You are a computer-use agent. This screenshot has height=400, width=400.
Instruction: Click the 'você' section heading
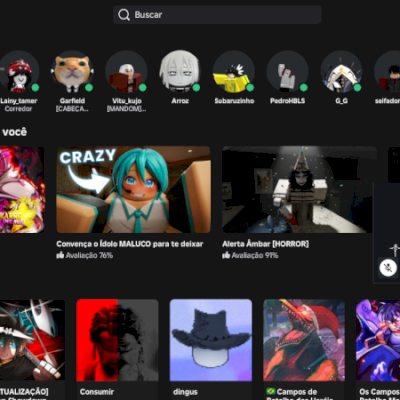point(14,132)
